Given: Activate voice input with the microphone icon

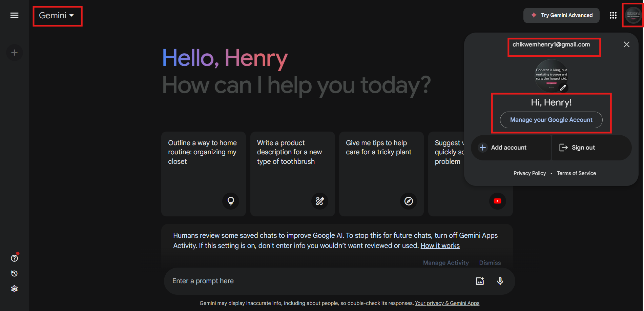Looking at the screenshot, I should tap(500, 281).
